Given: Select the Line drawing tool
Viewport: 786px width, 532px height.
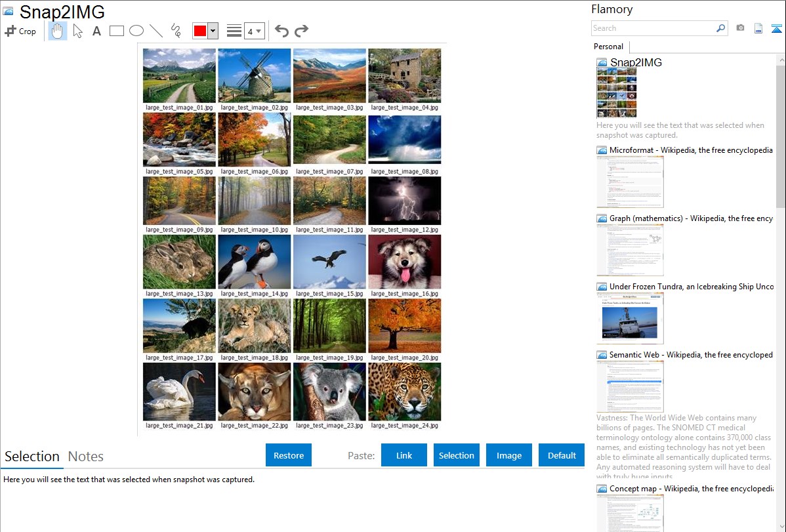Looking at the screenshot, I should click(x=156, y=31).
